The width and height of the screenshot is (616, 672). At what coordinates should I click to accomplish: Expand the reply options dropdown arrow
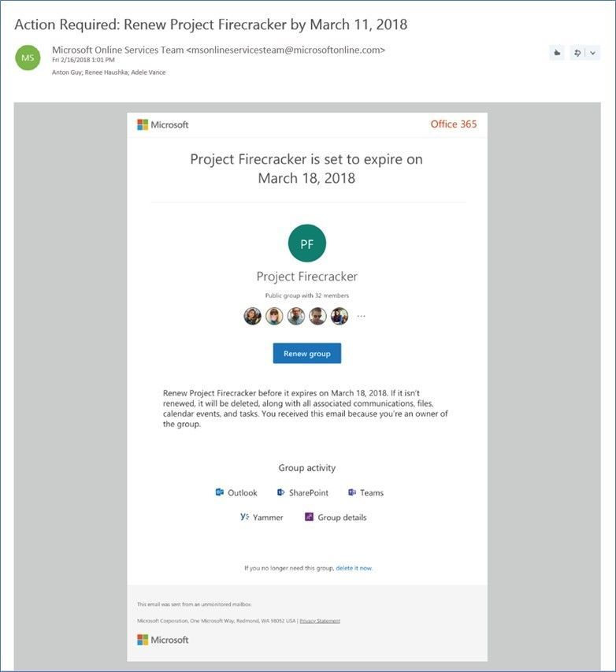point(592,53)
